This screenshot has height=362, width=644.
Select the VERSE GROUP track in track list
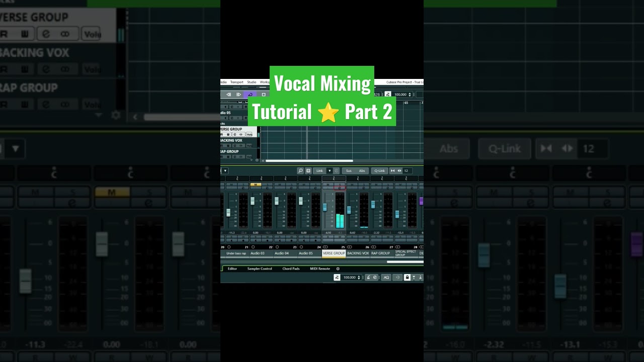coord(238,132)
